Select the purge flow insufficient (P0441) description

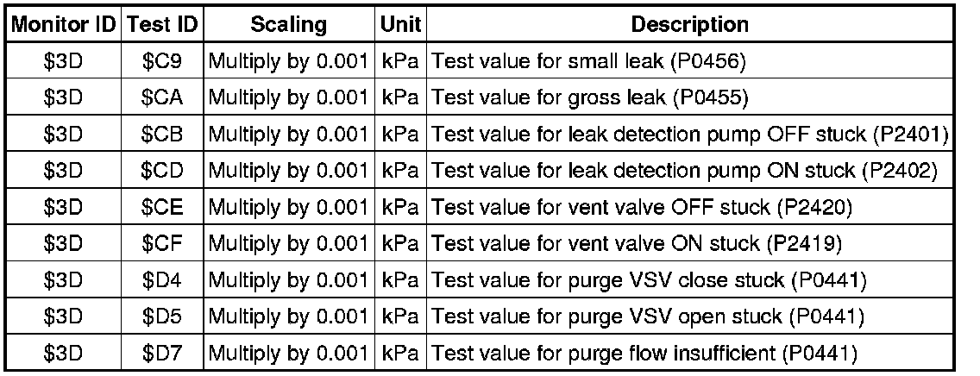[645, 352]
